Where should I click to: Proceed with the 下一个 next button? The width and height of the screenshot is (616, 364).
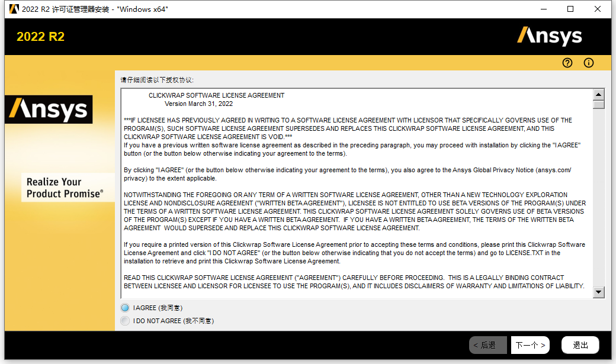530,345
